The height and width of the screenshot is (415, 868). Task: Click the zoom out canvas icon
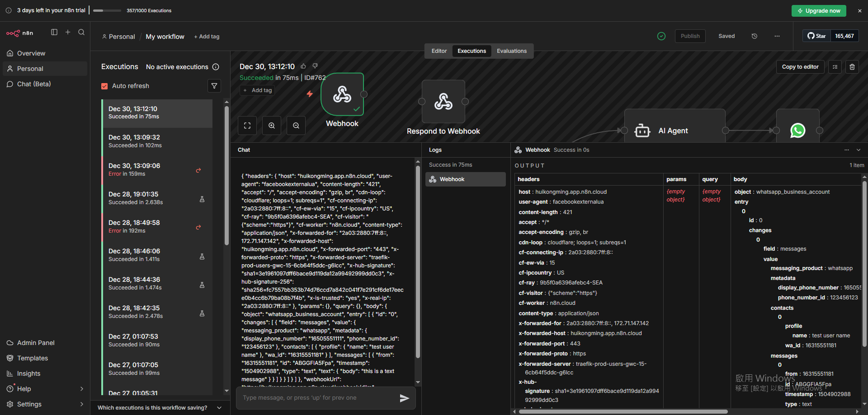296,126
